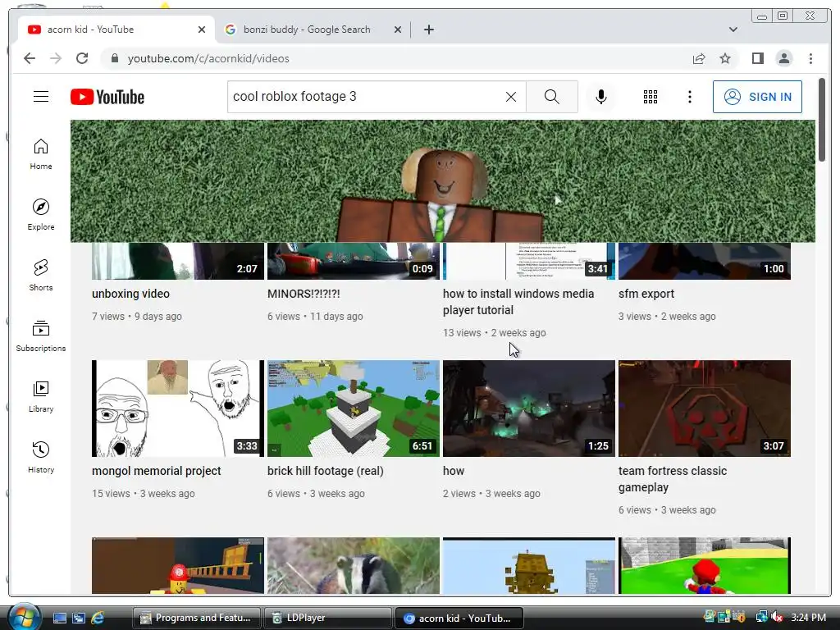840x630 pixels.
Task: Launch Internet Explorer from quick launch
Action: (98, 618)
